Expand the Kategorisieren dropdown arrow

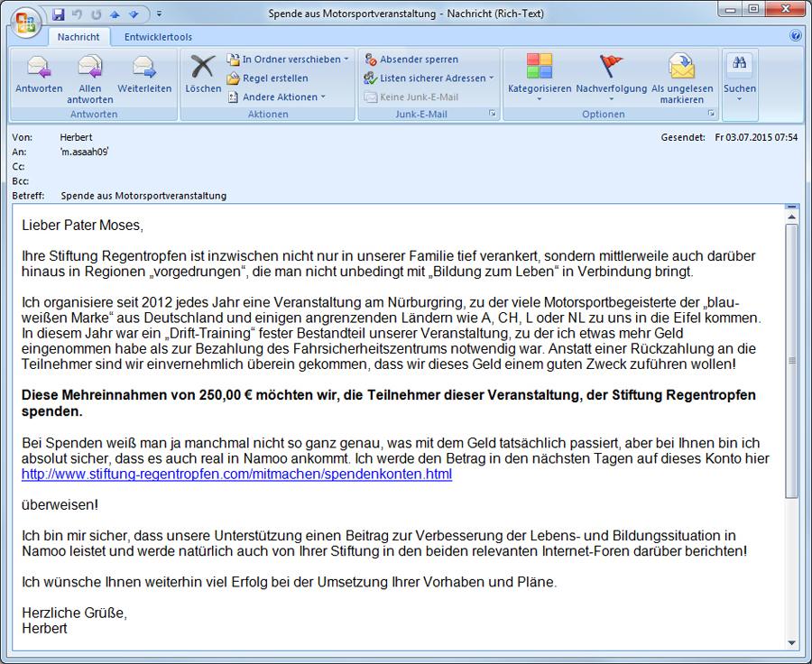(x=540, y=99)
